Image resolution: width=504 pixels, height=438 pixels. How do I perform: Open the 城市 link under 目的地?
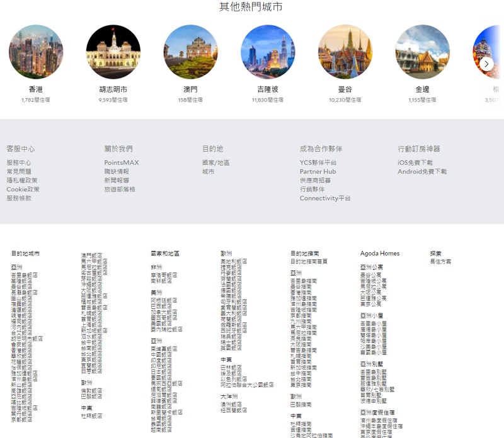coord(209,171)
